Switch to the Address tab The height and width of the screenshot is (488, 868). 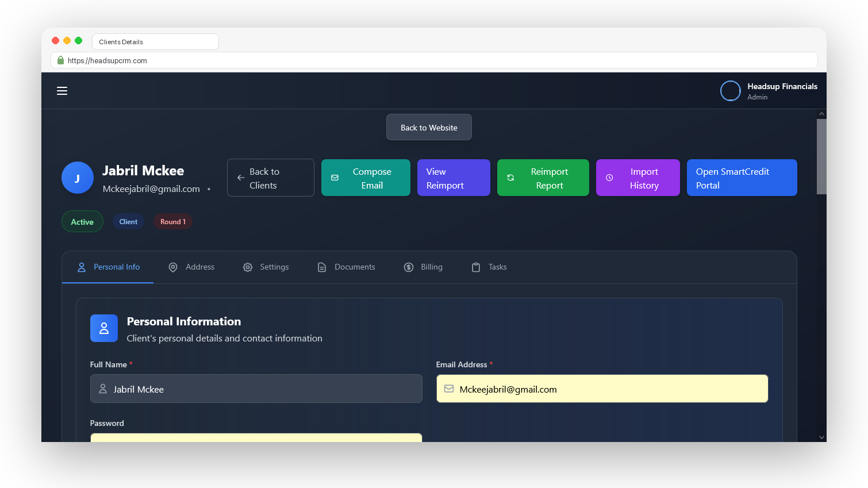[x=191, y=267]
